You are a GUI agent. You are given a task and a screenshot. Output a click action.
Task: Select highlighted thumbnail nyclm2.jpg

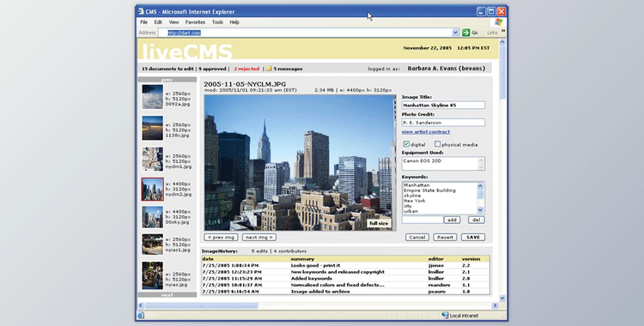tap(152, 190)
